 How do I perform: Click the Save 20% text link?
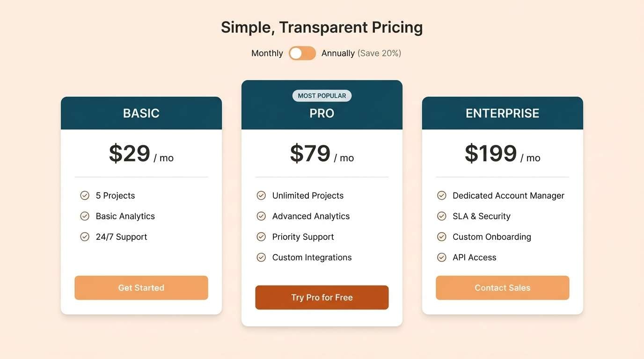click(380, 53)
